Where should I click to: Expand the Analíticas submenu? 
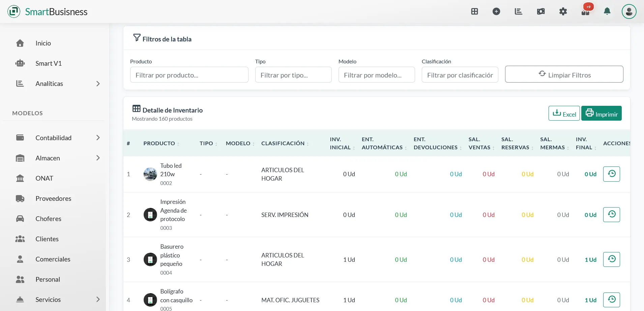pyautogui.click(x=98, y=84)
